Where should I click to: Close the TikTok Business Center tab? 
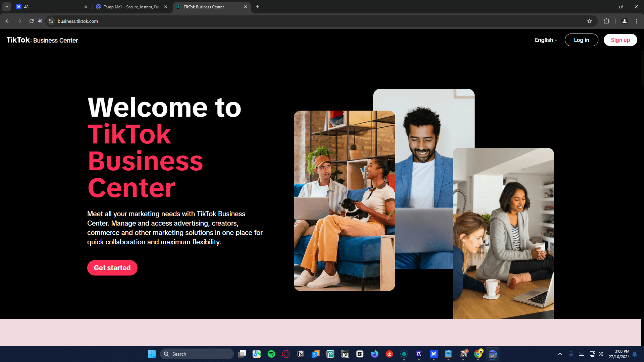click(x=246, y=7)
